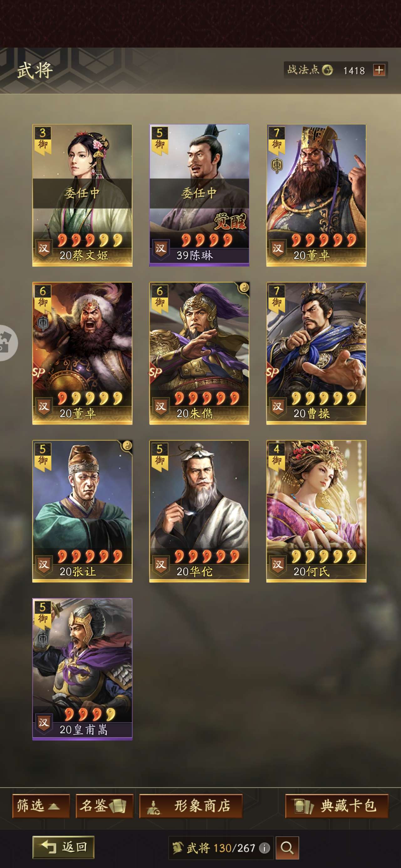Open the 典藏卡包 card pack
Screen dimensions: 401x868
(337, 806)
